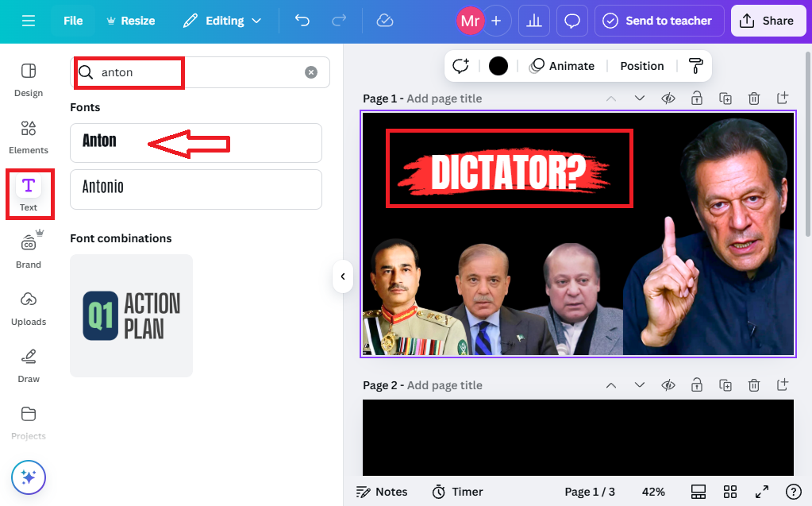This screenshot has width=812, height=506.
Task: Select the Antonio font
Action: click(x=196, y=189)
